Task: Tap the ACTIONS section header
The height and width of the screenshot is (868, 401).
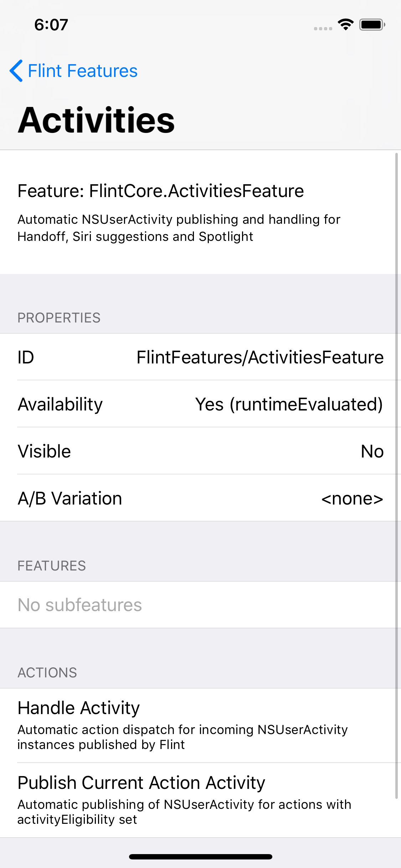Action: tap(47, 672)
